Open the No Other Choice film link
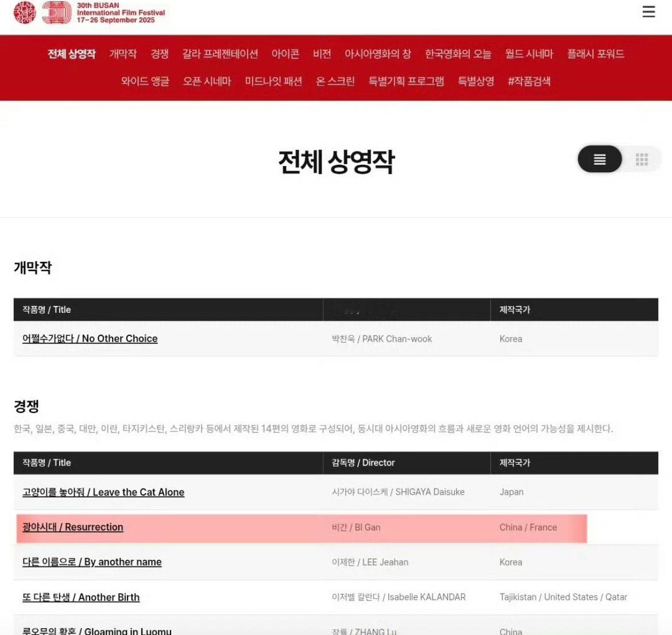The width and height of the screenshot is (672, 635). tap(90, 339)
